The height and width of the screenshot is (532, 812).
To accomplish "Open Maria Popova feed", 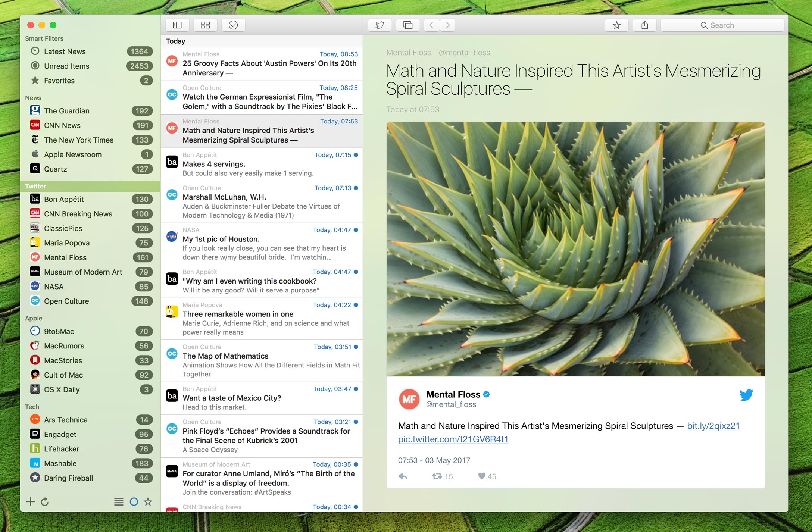I will click(90, 243).
